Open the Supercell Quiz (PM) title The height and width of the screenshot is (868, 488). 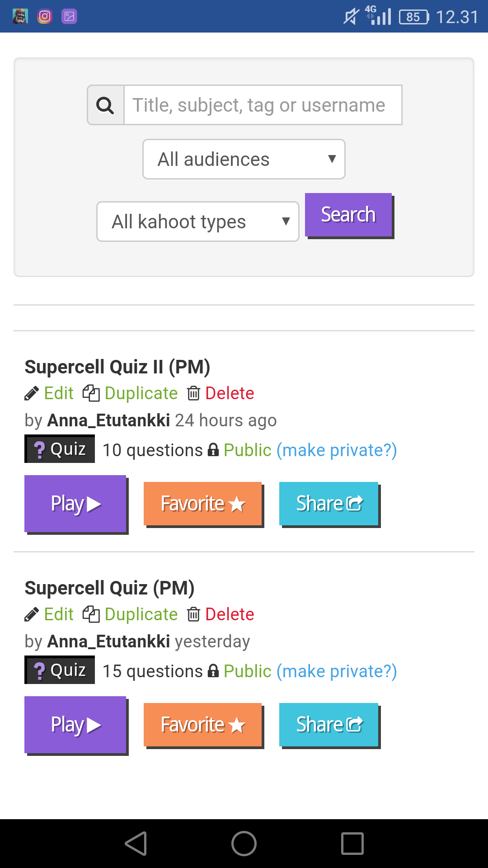(110, 588)
